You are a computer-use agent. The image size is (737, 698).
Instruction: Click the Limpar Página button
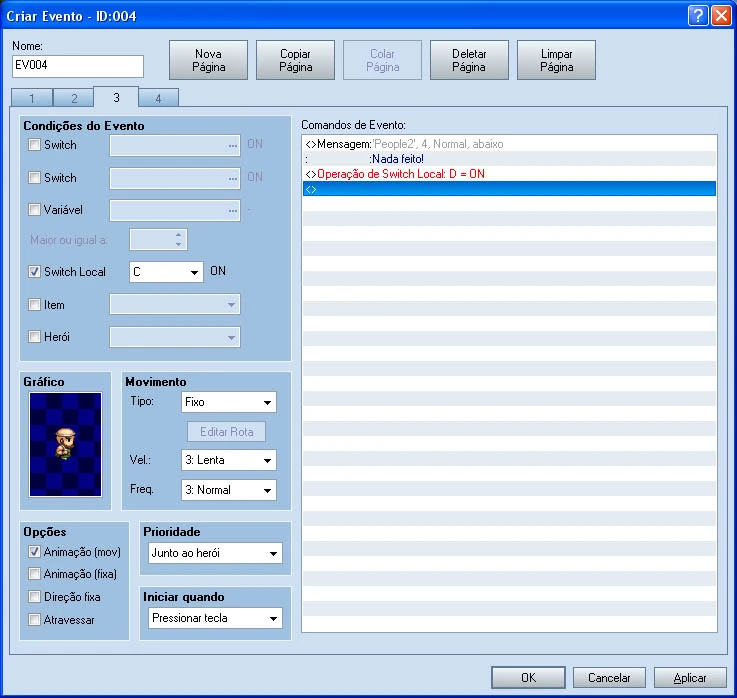[557, 60]
